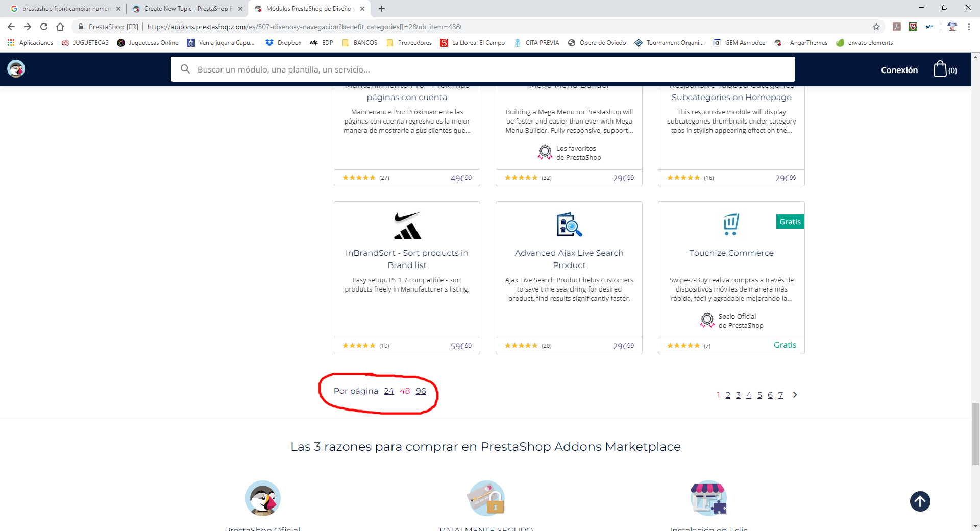Open the CITA PREVIA bookmark
This screenshot has width=980, height=531.
tap(536, 43)
